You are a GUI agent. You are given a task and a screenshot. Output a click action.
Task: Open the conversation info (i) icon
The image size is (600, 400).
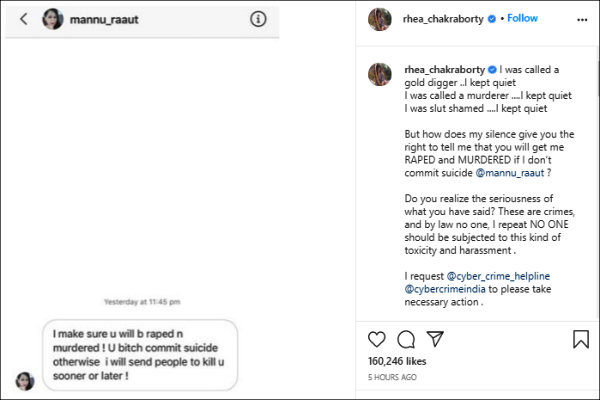(x=258, y=18)
